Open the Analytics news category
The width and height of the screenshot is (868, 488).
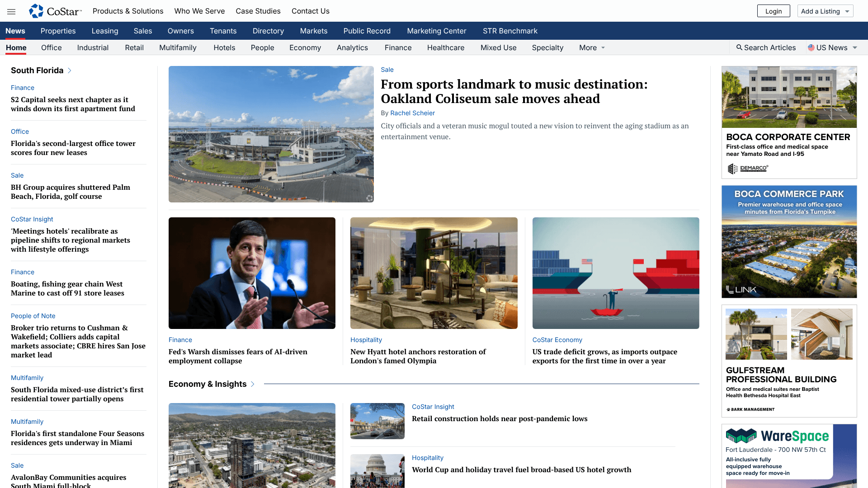click(352, 47)
